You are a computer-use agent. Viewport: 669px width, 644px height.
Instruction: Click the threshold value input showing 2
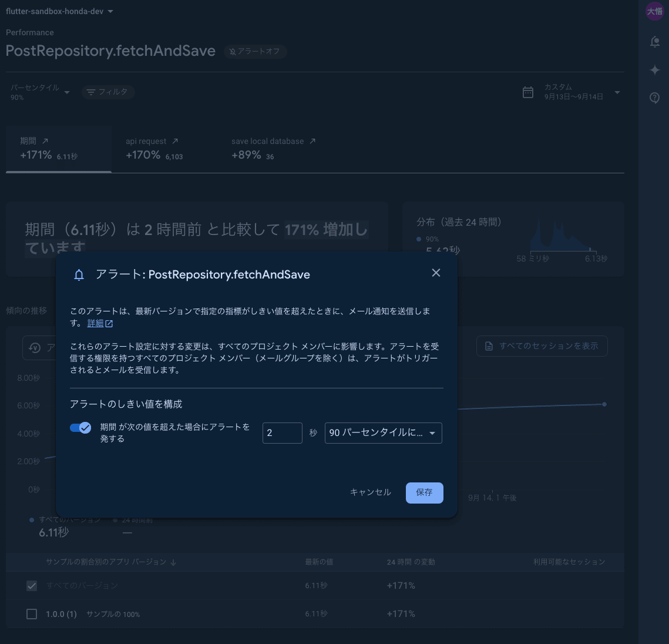coord(282,433)
